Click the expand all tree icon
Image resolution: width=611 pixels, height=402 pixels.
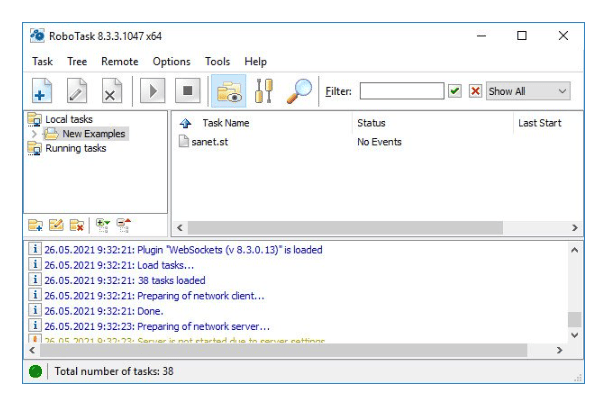(x=103, y=225)
